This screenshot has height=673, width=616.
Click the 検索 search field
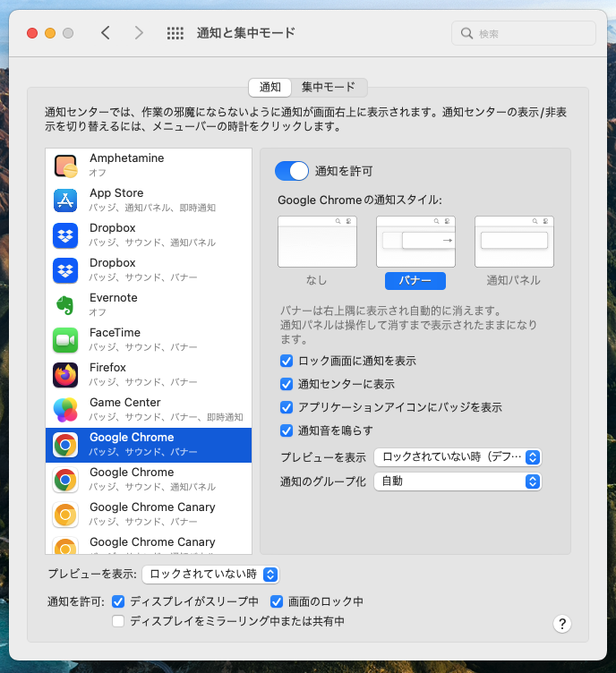(x=524, y=34)
